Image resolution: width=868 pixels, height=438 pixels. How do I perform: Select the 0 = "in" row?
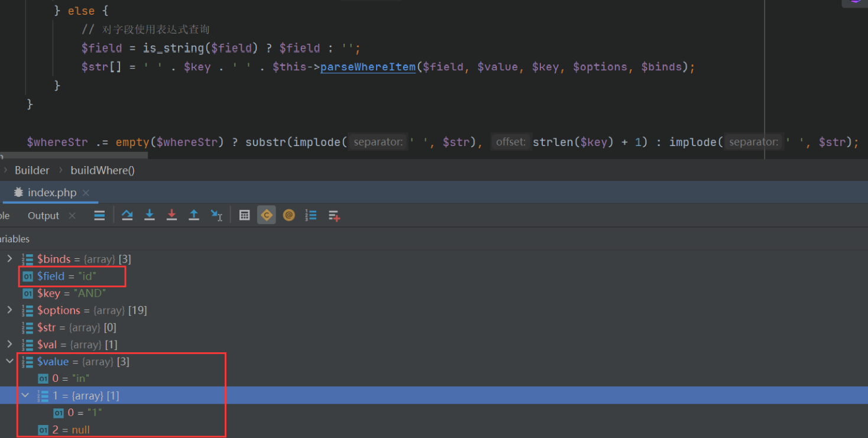click(434, 378)
